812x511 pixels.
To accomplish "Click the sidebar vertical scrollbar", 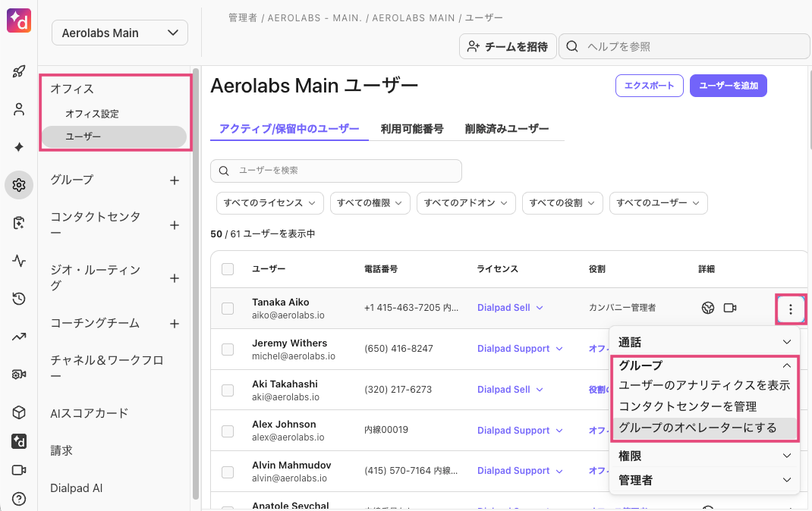I will pyautogui.click(x=196, y=284).
